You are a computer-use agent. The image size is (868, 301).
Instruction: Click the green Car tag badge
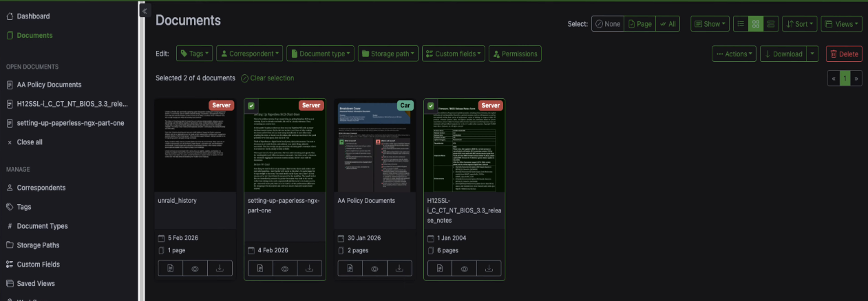pyautogui.click(x=405, y=105)
